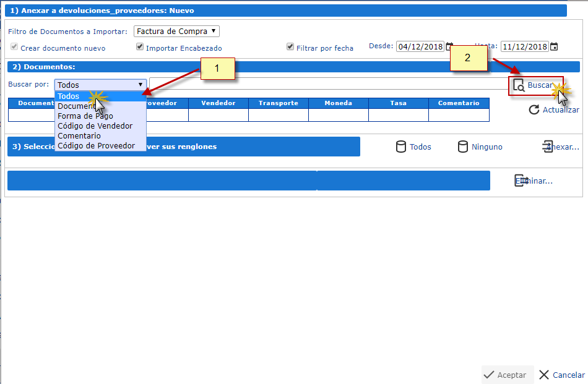Click the Actualizar refresh icon
This screenshot has width=588, height=384.
coord(534,110)
